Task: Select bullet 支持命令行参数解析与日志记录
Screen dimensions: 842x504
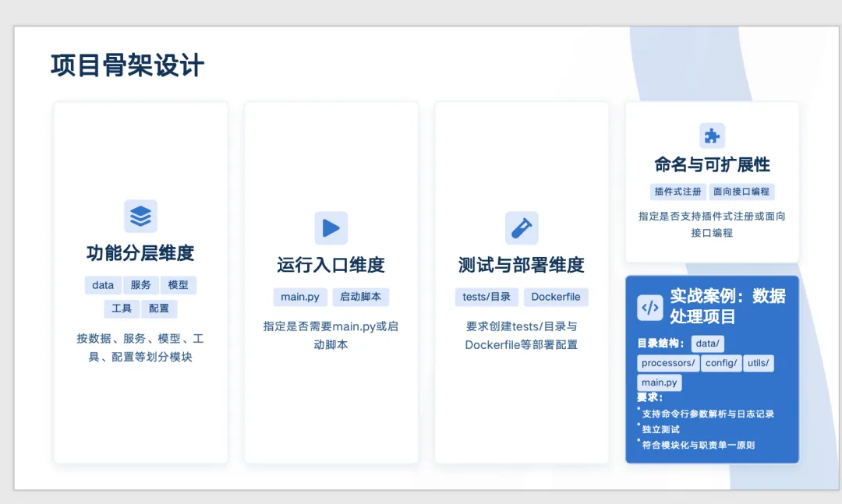Action: pos(708,414)
